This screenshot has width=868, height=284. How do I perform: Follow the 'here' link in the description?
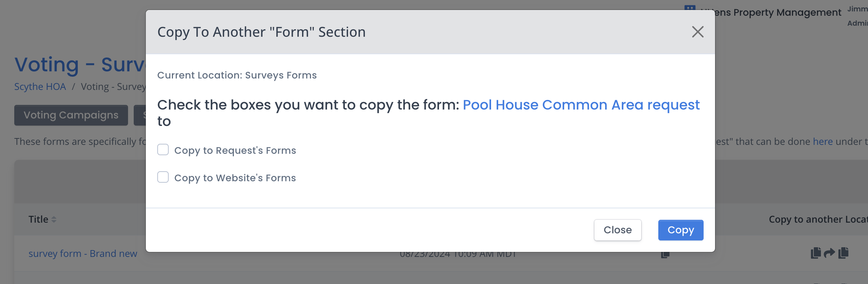pos(823,142)
